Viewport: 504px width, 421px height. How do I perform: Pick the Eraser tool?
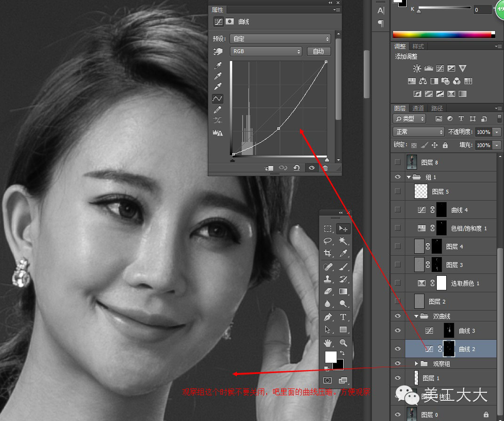pyautogui.click(x=328, y=291)
